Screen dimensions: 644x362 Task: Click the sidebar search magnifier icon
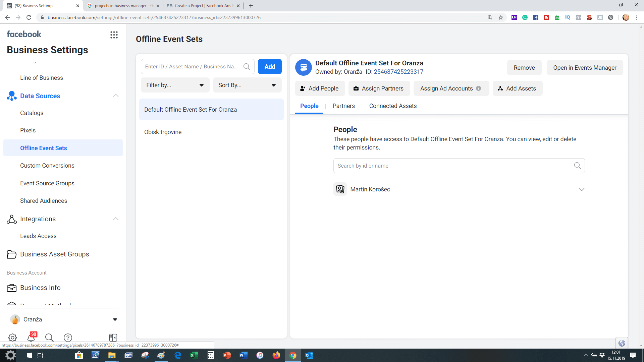click(49, 337)
